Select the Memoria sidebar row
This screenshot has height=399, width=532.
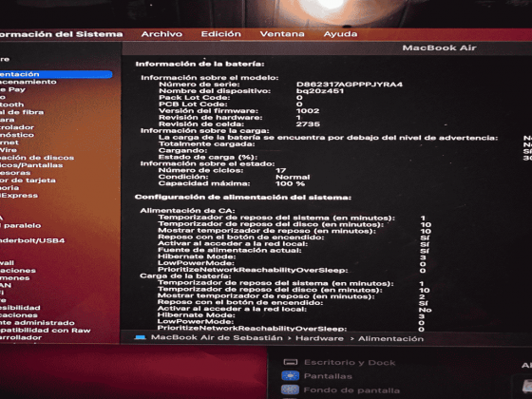click(9, 188)
